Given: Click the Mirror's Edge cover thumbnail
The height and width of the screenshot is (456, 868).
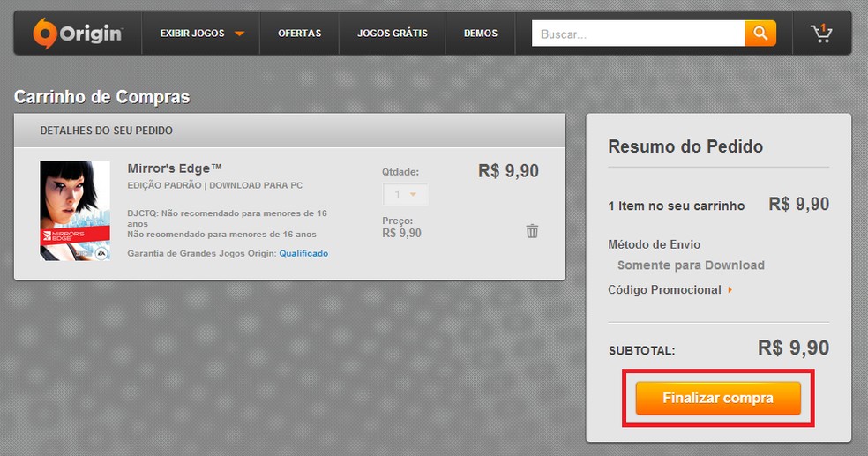Looking at the screenshot, I should click(75, 211).
